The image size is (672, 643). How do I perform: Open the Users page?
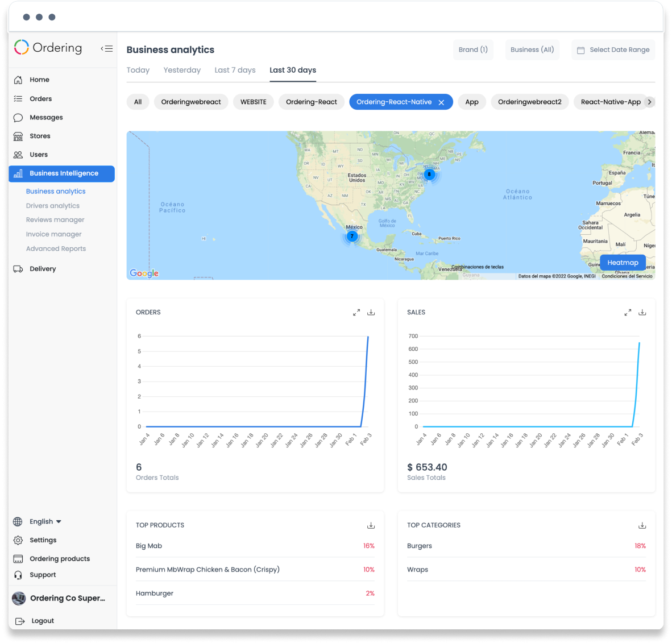[39, 155]
